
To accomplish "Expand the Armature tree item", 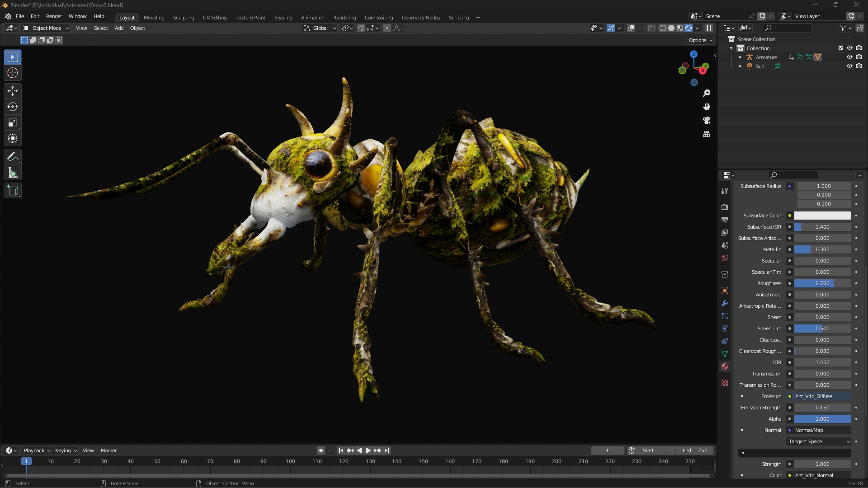I will click(x=741, y=57).
